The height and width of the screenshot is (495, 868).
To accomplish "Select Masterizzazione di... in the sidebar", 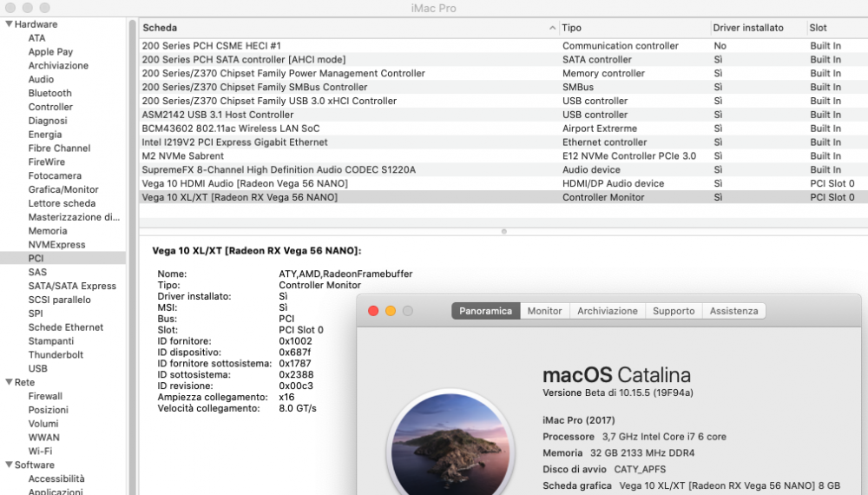I will pos(74,217).
